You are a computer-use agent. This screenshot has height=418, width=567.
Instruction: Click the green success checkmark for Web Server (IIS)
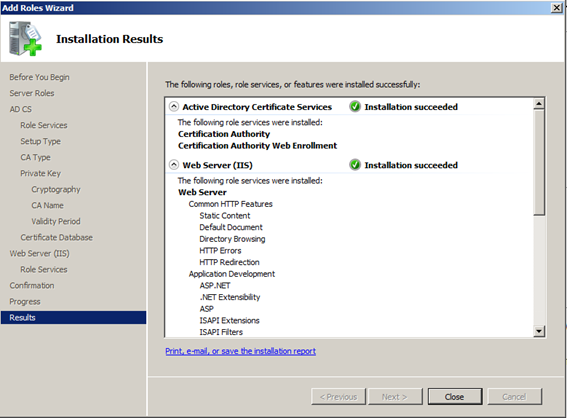coord(355,165)
